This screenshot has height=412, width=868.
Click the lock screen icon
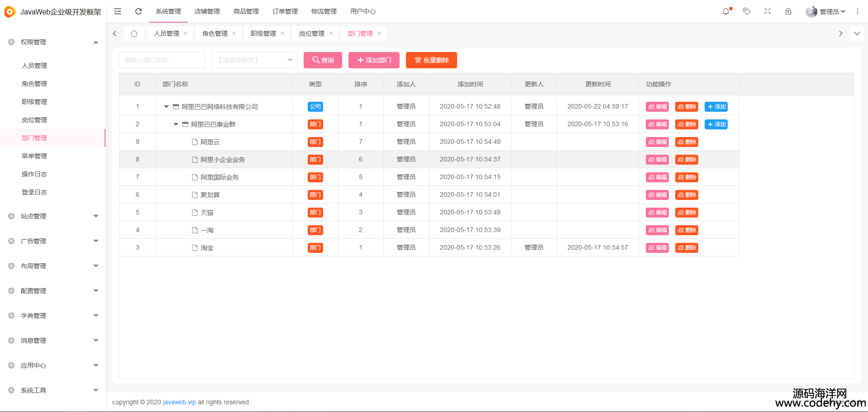788,11
